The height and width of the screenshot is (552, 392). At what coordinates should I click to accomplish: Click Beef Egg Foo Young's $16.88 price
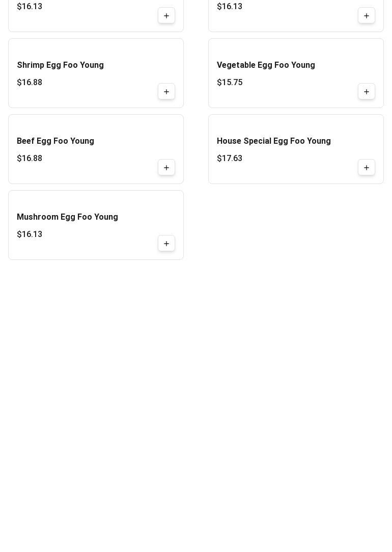pos(30,159)
